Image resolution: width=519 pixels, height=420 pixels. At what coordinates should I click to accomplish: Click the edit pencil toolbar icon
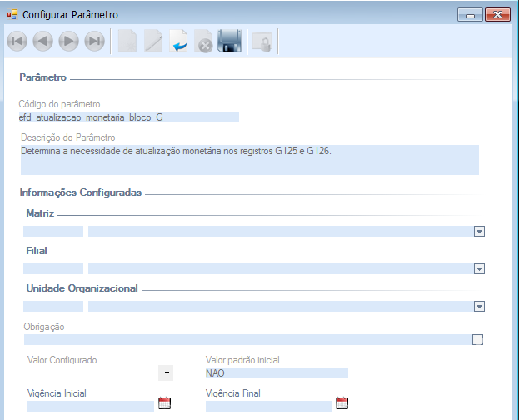click(153, 42)
